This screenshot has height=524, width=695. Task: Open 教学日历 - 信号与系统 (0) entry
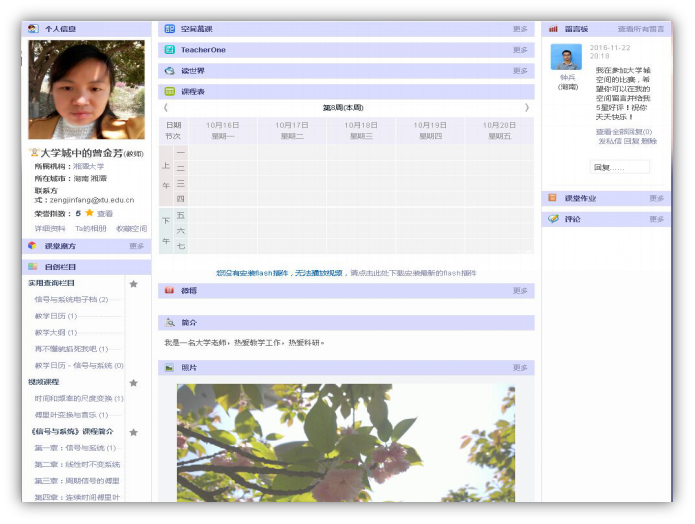tap(79, 365)
